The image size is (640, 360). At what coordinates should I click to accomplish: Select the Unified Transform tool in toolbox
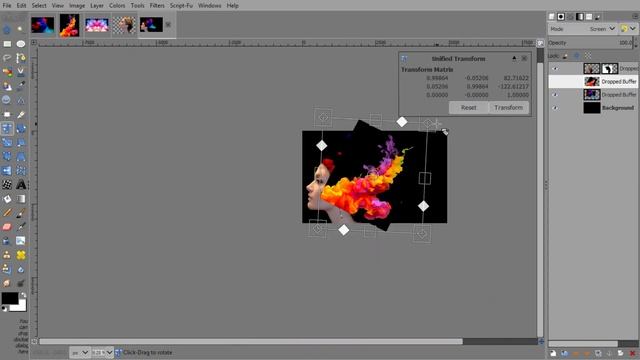(x=7, y=128)
